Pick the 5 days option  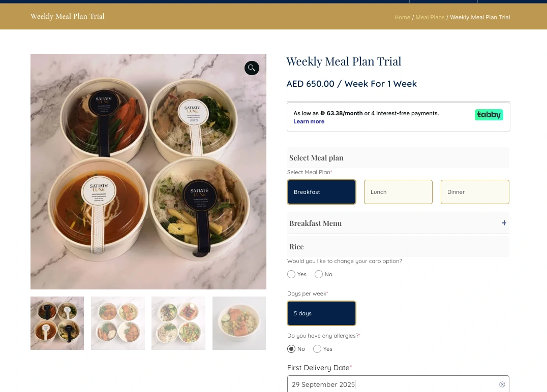pyautogui.click(x=321, y=313)
